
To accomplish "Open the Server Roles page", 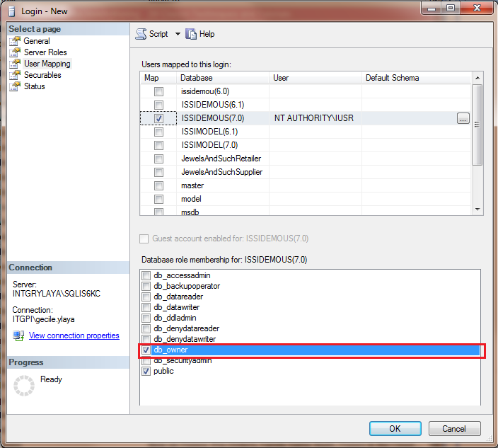I will pyautogui.click(x=45, y=52).
